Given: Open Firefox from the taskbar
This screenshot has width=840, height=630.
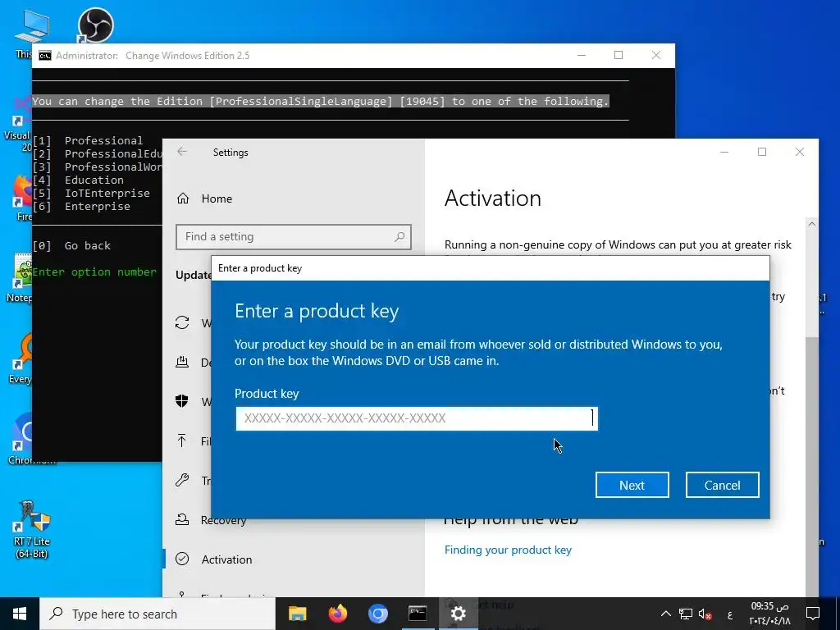Looking at the screenshot, I should (337, 614).
